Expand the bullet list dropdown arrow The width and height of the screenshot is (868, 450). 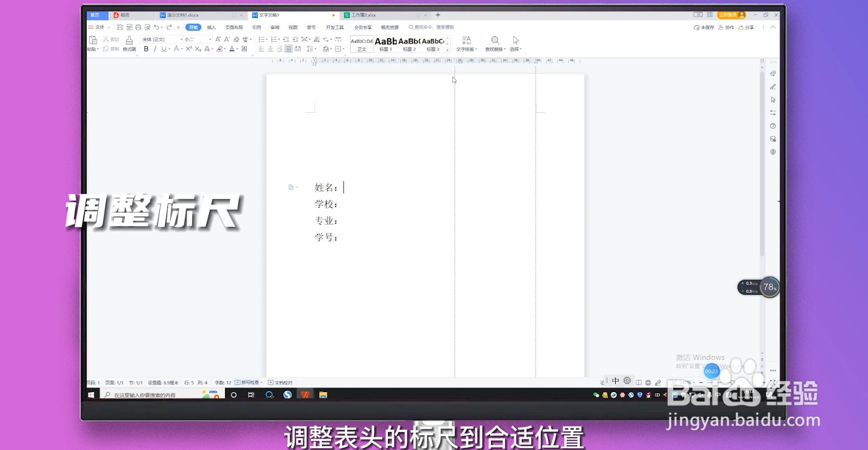pos(266,39)
